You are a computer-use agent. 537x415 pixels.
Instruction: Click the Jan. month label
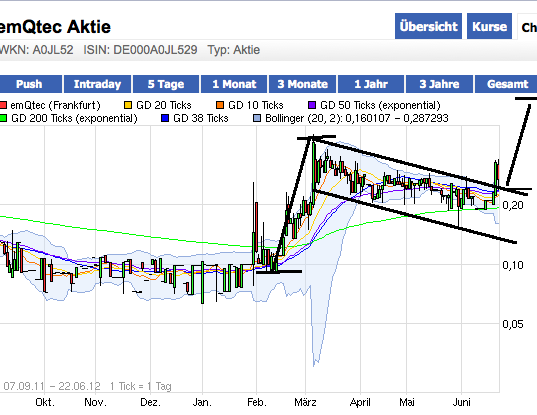point(202,402)
